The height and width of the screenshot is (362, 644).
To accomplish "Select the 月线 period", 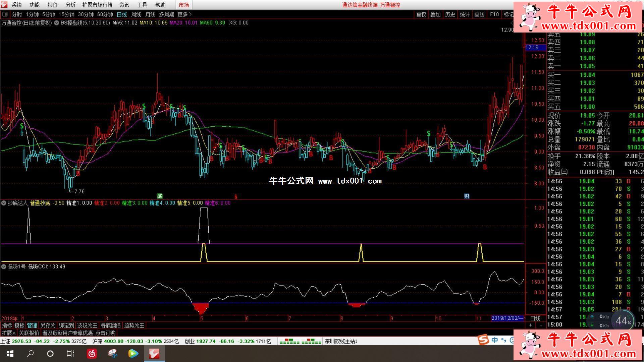I will [150, 14].
